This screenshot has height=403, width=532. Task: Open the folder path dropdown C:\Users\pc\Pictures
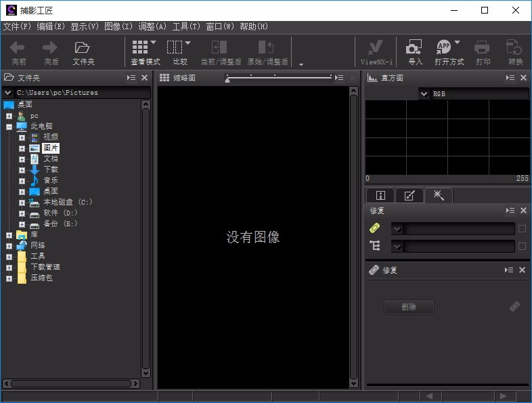[8, 92]
